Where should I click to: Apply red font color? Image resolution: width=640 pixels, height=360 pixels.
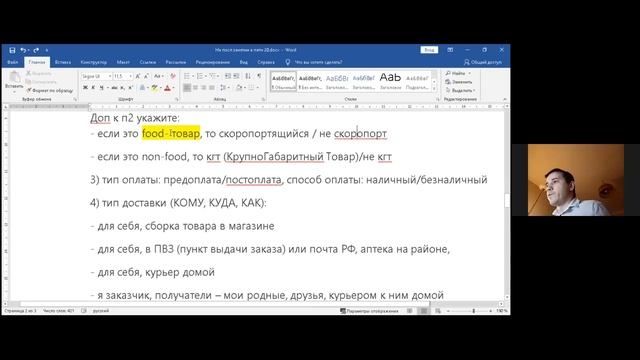coord(167,88)
